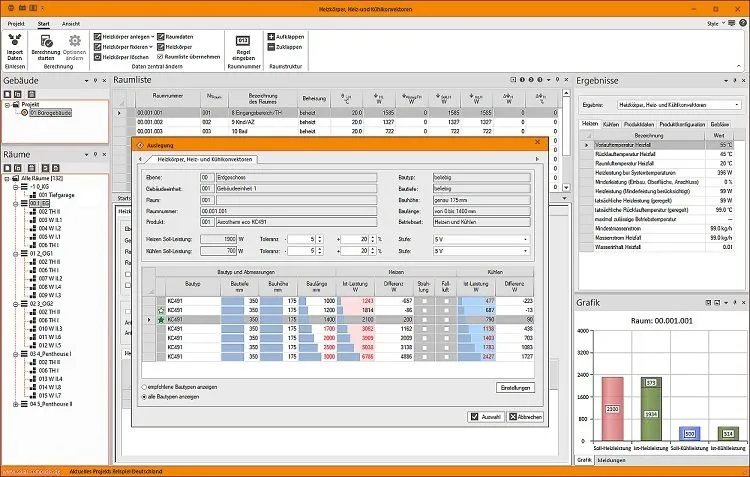Click Zuklappen minus icon in ribbon
750x477 pixels.
271,47
